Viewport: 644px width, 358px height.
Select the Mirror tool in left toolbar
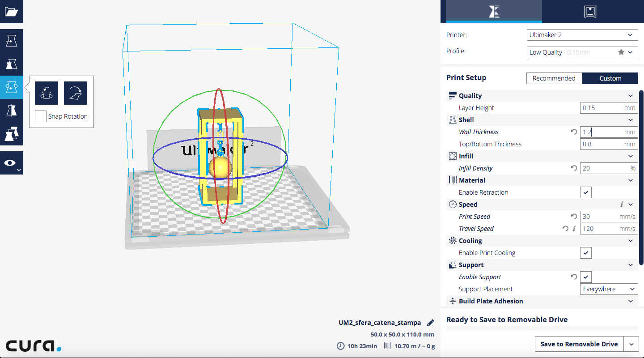point(11,111)
